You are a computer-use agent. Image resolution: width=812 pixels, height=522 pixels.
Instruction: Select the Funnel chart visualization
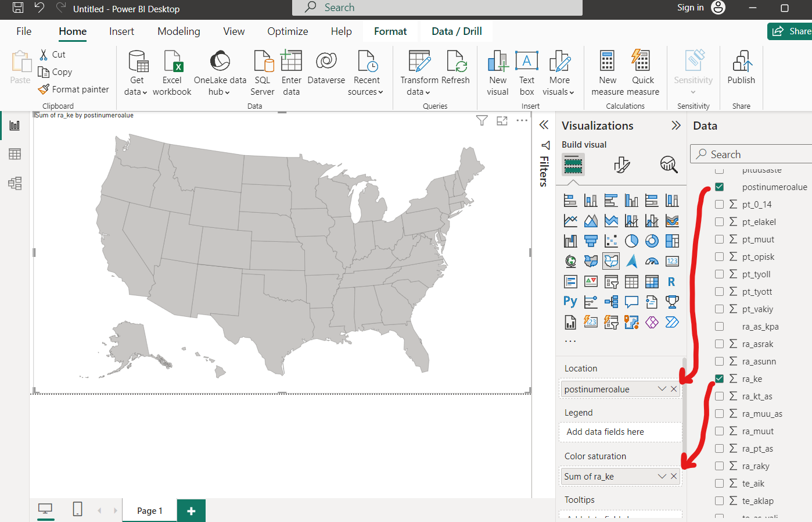tap(591, 241)
